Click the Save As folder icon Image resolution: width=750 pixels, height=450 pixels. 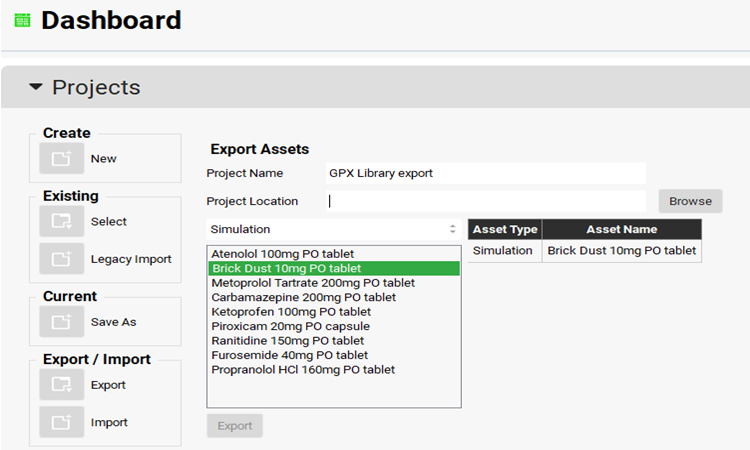point(61,322)
